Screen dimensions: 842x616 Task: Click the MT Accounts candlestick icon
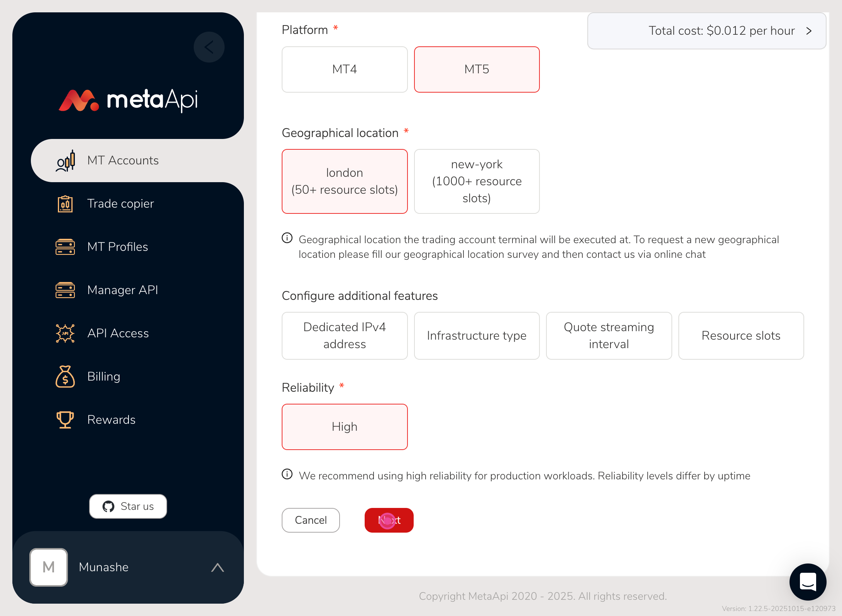(65, 161)
